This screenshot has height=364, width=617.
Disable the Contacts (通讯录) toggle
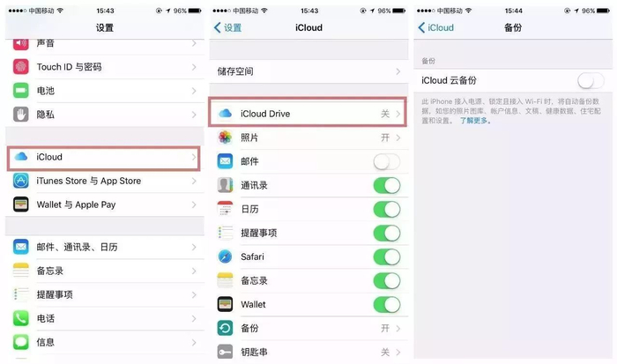387,185
